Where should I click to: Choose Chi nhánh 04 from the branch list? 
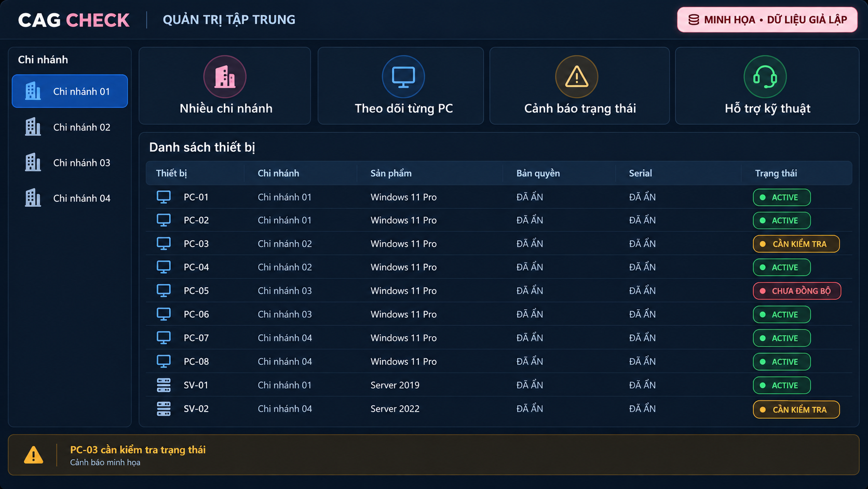70,197
